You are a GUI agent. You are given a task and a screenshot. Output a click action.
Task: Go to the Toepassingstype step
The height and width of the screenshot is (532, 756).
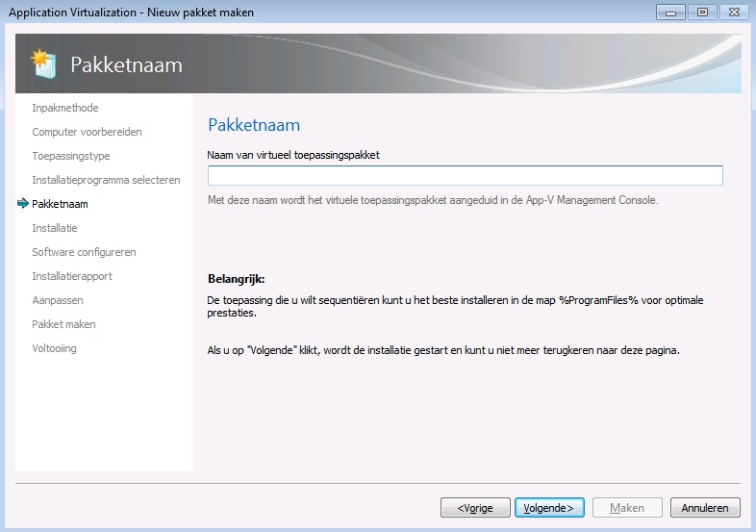click(x=71, y=156)
